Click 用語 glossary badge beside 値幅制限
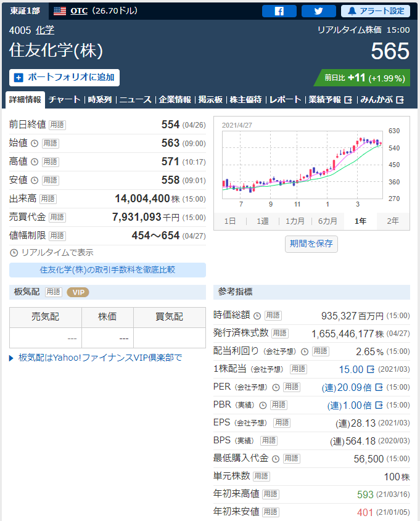Screen dimensions: 420x521 (57, 236)
